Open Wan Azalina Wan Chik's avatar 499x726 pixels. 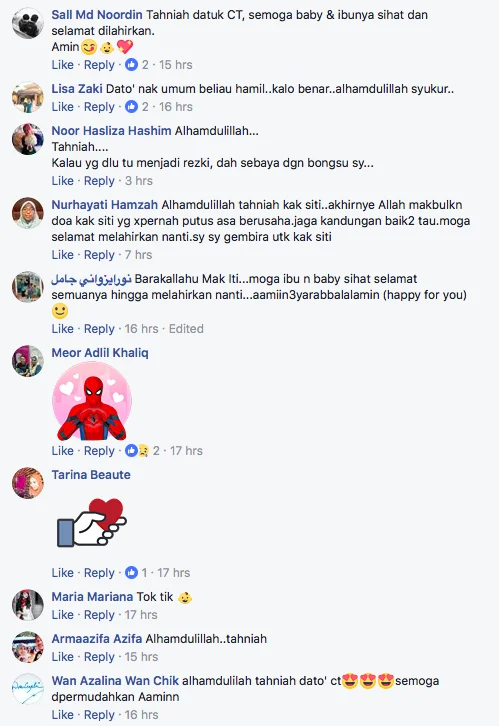(28, 689)
